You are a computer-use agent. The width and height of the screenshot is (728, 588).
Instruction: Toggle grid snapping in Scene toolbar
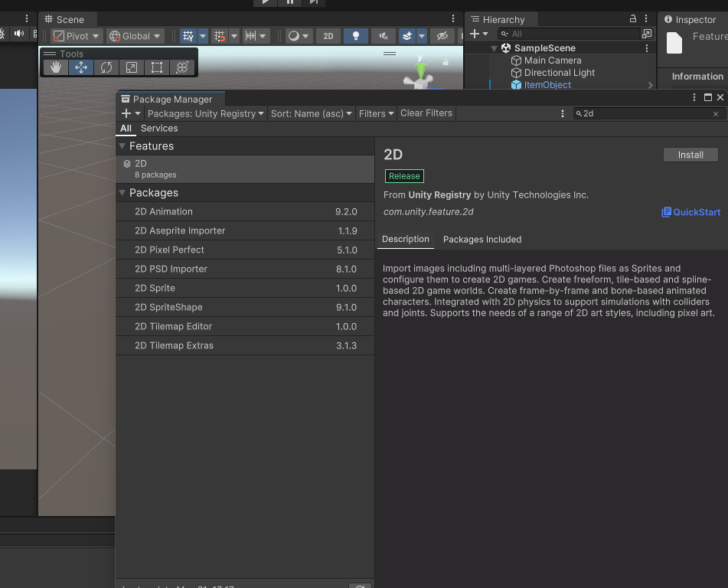(x=220, y=36)
